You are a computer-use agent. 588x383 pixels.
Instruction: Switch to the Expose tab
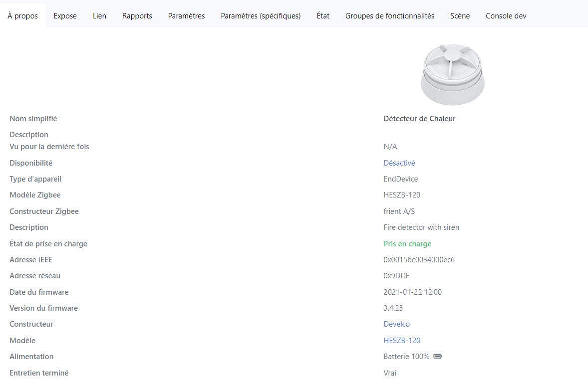[65, 16]
